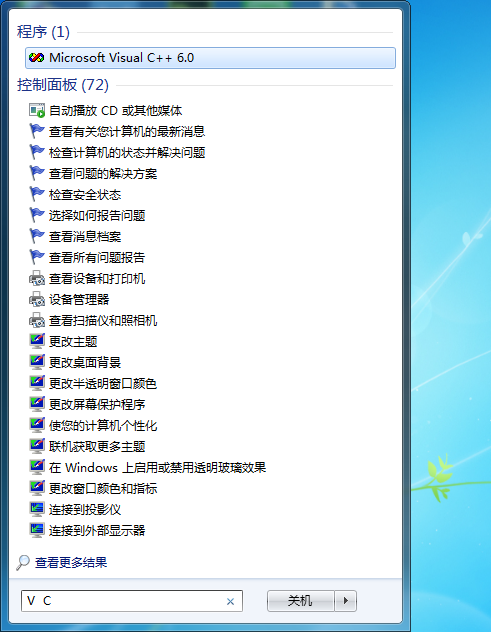Open 更改屏幕保护程序 result

pyautogui.click(x=97, y=404)
